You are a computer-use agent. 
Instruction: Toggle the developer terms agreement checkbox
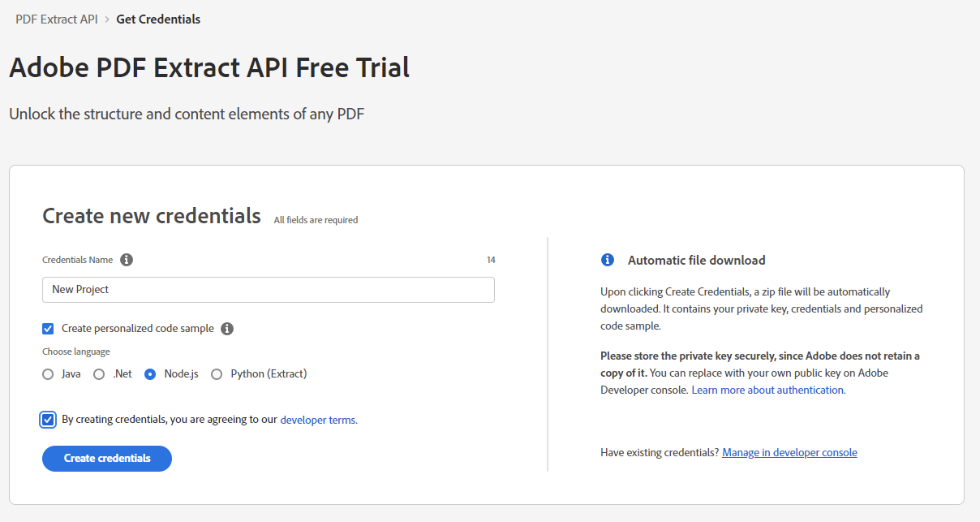click(48, 420)
